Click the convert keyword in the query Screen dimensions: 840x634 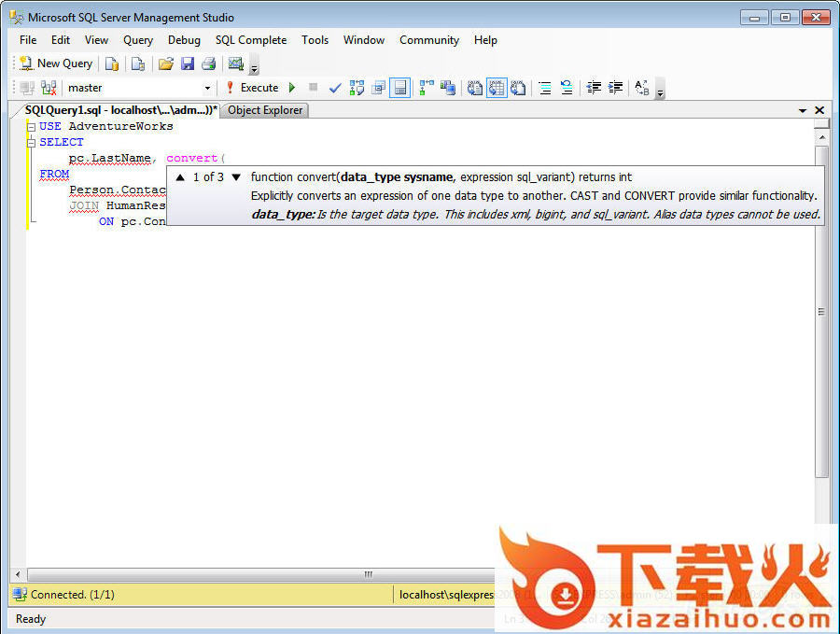(x=191, y=158)
